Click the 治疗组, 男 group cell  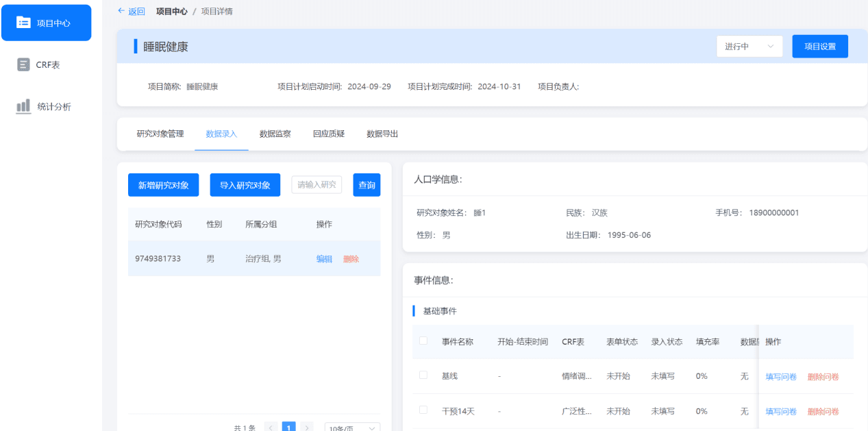263,259
